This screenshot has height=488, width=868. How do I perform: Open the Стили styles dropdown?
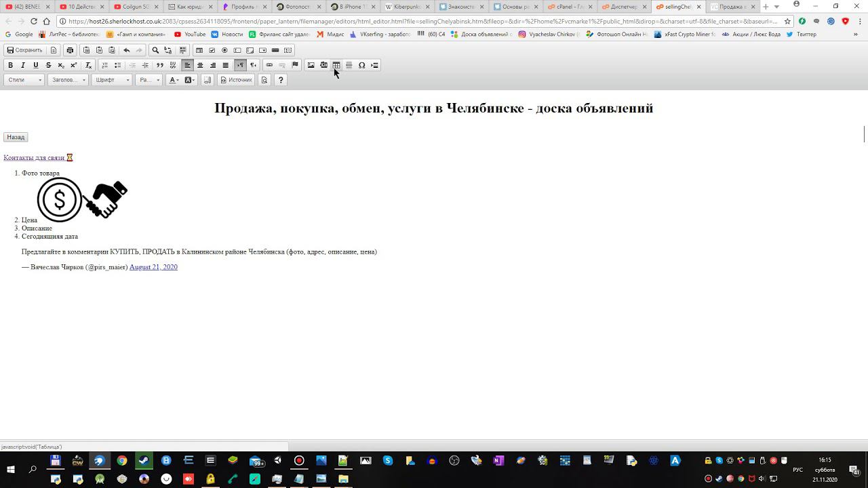point(24,80)
